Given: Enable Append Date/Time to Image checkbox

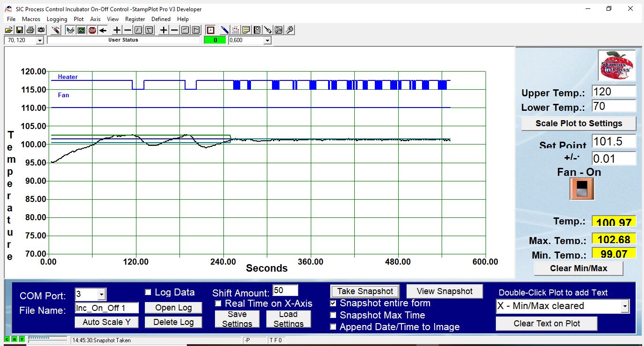Looking at the screenshot, I should tap(333, 327).
